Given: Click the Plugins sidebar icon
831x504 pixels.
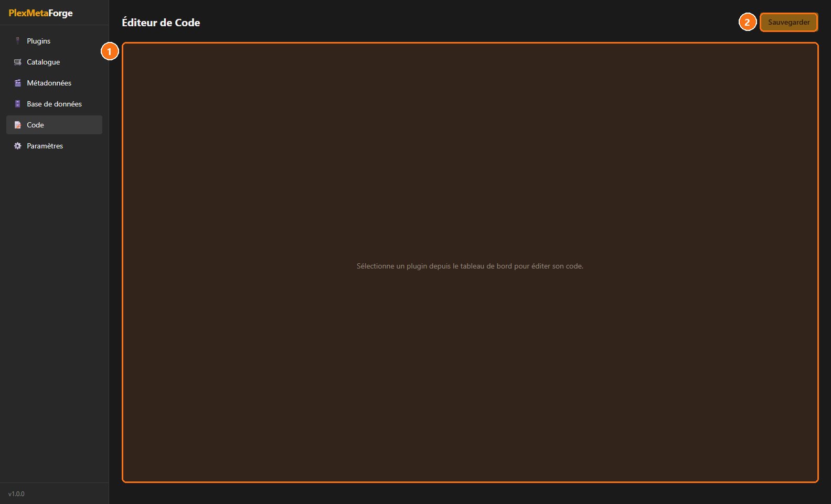Looking at the screenshot, I should tap(18, 41).
